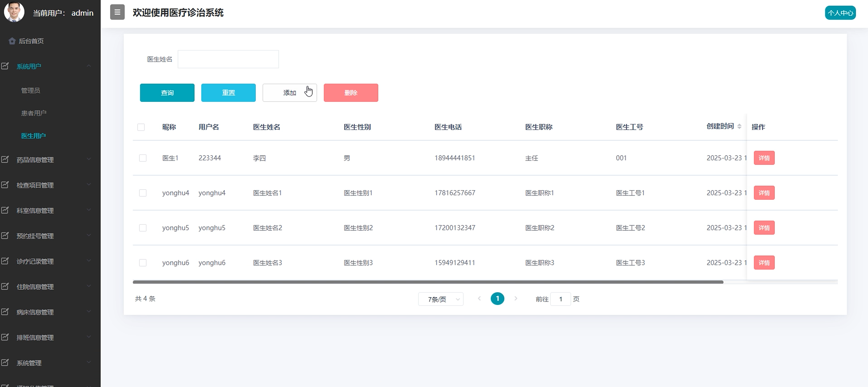Click the home icon beside 后台首页

pyautogui.click(x=12, y=41)
